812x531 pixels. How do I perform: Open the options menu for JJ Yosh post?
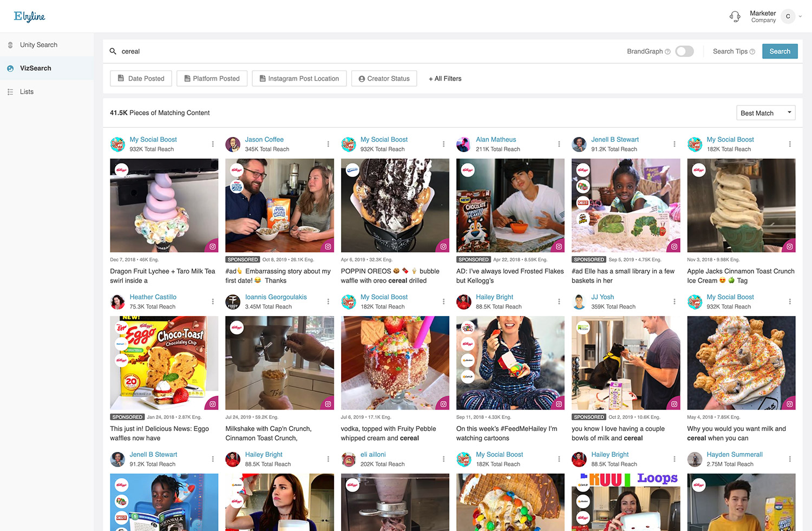(x=675, y=301)
